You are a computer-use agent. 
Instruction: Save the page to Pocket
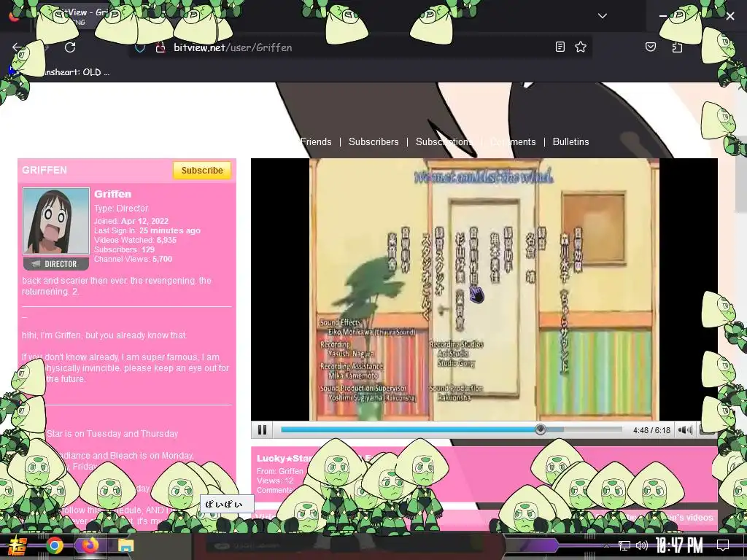pyautogui.click(x=650, y=47)
